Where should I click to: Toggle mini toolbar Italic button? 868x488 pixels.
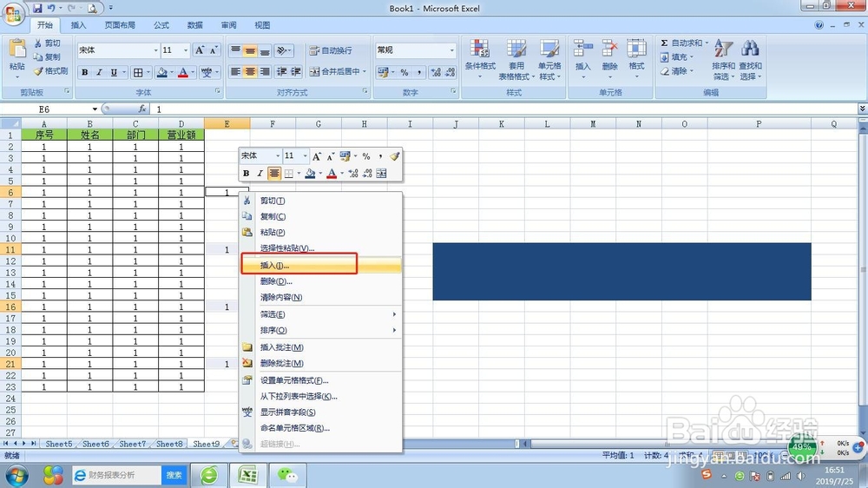pos(260,174)
